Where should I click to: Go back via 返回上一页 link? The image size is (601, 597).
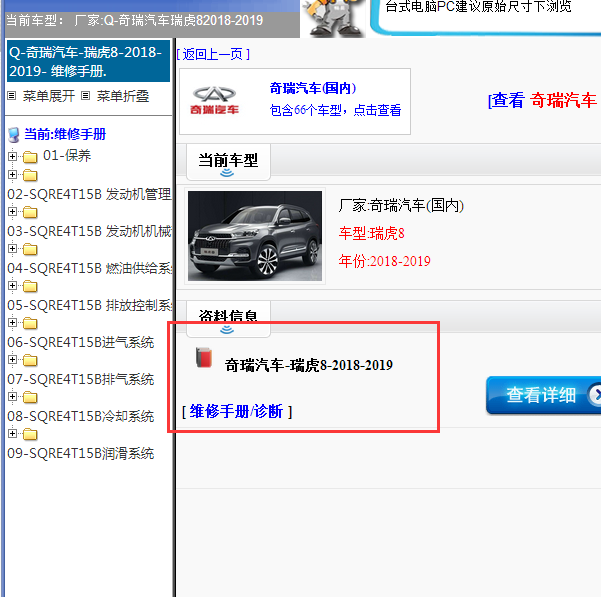click(x=213, y=54)
